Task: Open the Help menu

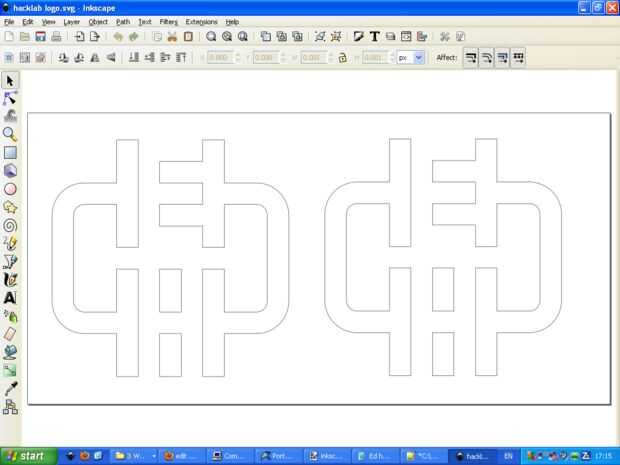Action: click(232, 22)
